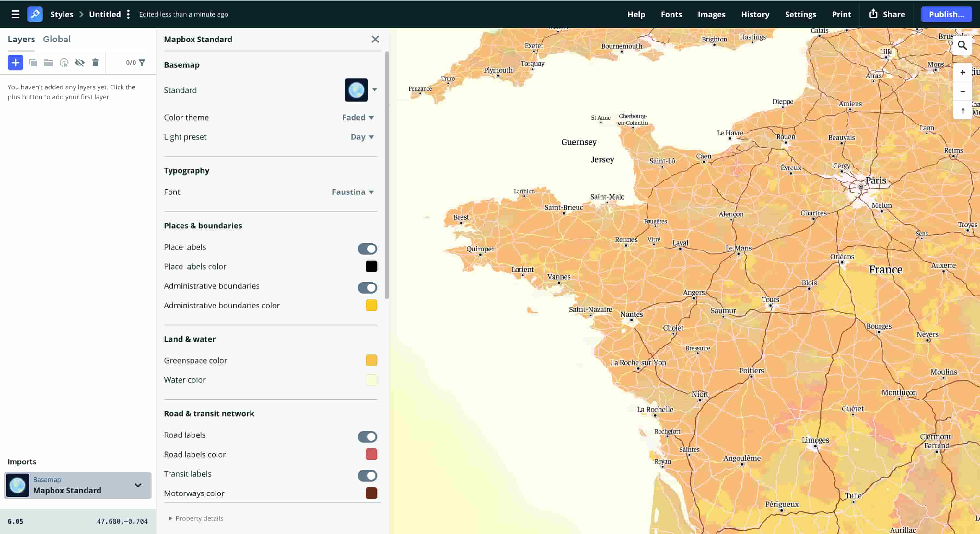
Task: Filter layers in the Layers panel
Action: [x=142, y=63]
